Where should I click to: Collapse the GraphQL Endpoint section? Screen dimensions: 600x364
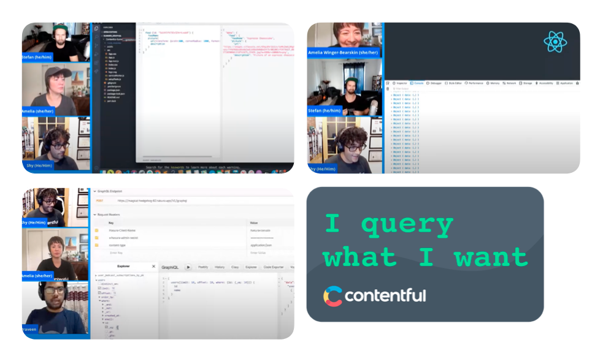tap(95, 191)
